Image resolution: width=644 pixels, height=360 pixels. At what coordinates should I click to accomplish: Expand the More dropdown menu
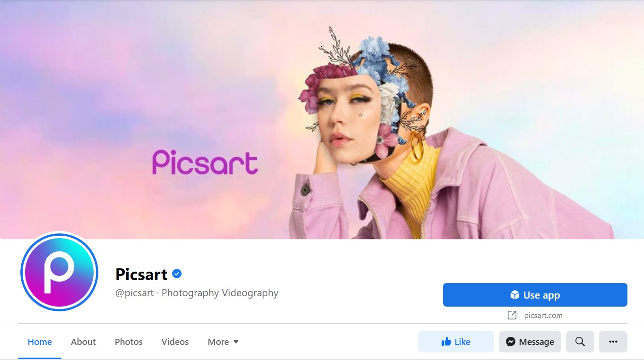pyautogui.click(x=223, y=342)
